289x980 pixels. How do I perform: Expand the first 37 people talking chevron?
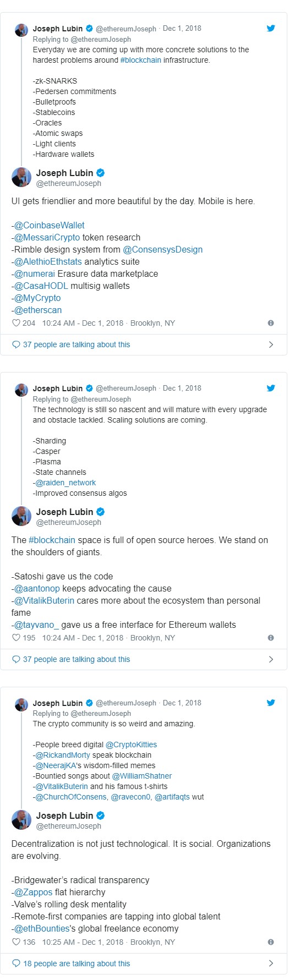point(271,344)
